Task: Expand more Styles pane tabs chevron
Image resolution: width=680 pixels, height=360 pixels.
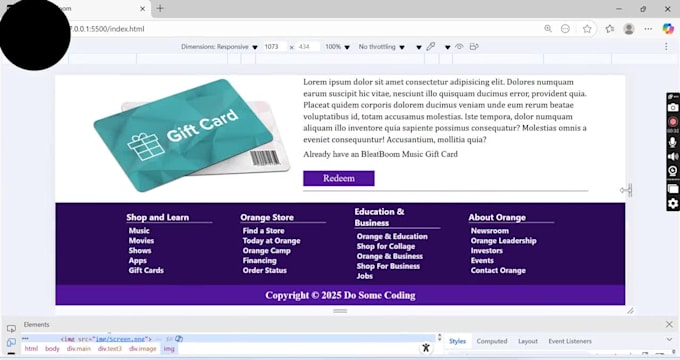Action: click(x=669, y=339)
